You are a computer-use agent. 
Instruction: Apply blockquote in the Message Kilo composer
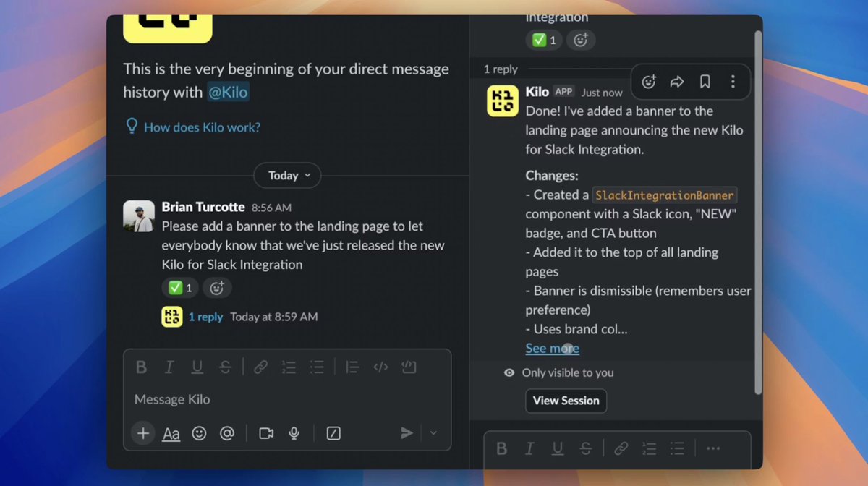coord(352,367)
